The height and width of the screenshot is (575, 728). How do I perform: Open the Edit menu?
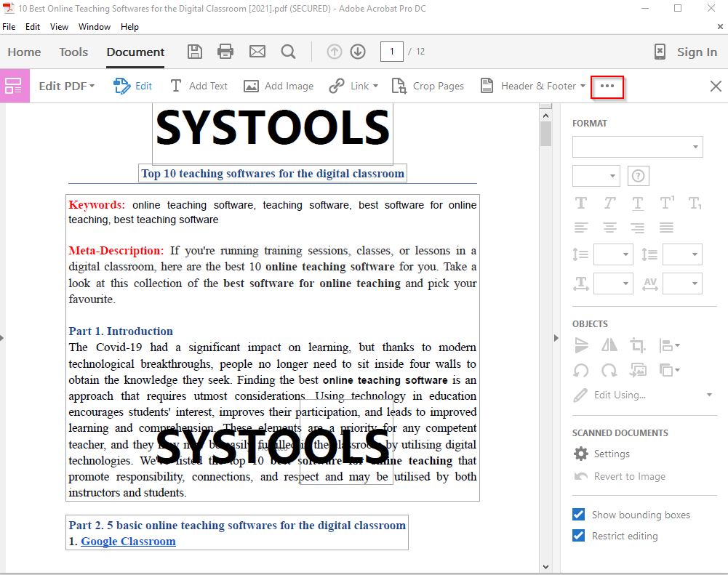(33, 26)
